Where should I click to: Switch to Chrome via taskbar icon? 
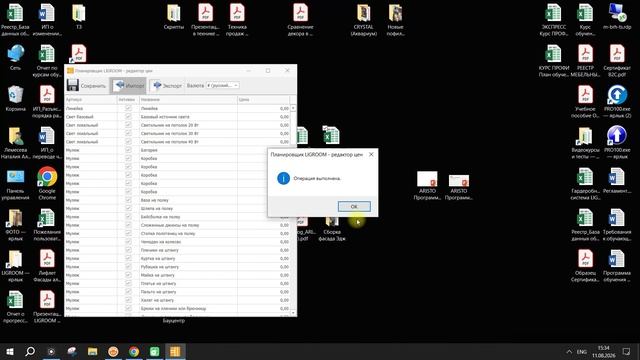[x=134, y=351]
